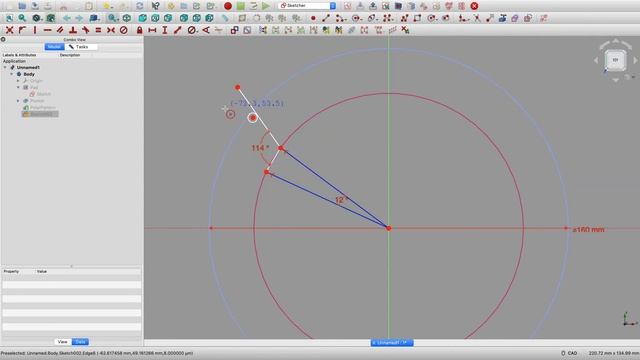Apply the Horizontal constraint
640x360 pixels.
(47, 30)
